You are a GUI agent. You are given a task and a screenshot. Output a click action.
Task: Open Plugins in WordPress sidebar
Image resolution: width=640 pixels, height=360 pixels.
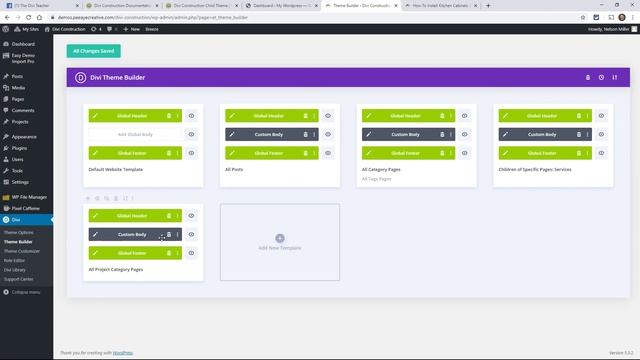coord(19,148)
